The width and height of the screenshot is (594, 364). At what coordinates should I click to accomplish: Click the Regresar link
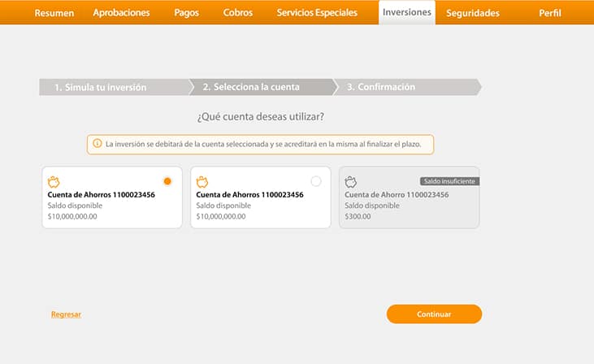pyautogui.click(x=66, y=314)
